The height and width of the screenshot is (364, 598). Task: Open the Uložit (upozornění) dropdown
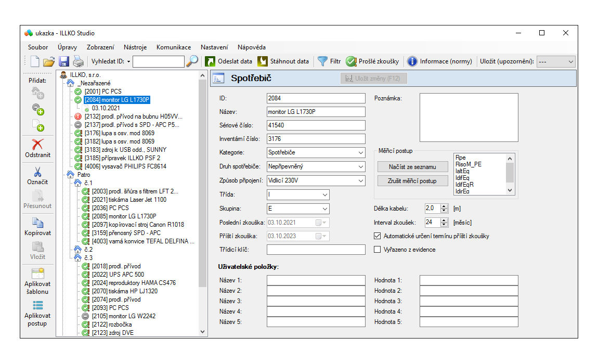pos(556,61)
